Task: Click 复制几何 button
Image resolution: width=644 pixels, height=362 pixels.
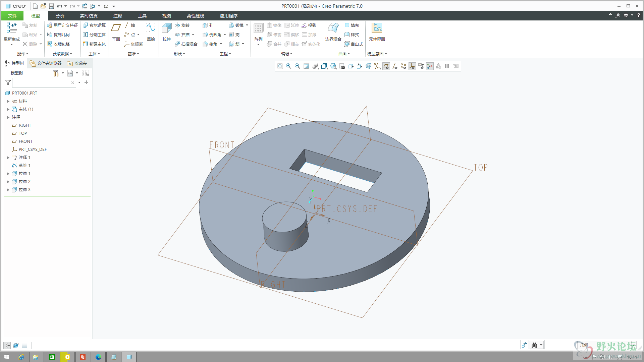Action: (x=58, y=35)
